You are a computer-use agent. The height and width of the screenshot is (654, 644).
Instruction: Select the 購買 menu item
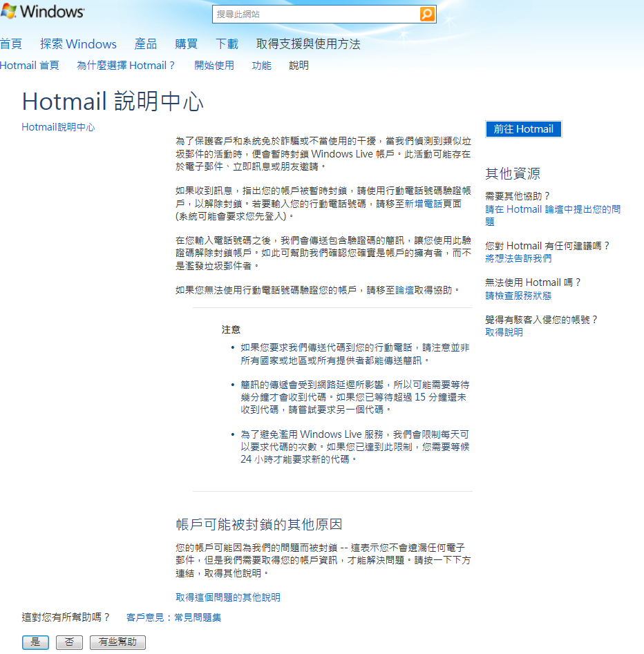pyautogui.click(x=186, y=44)
